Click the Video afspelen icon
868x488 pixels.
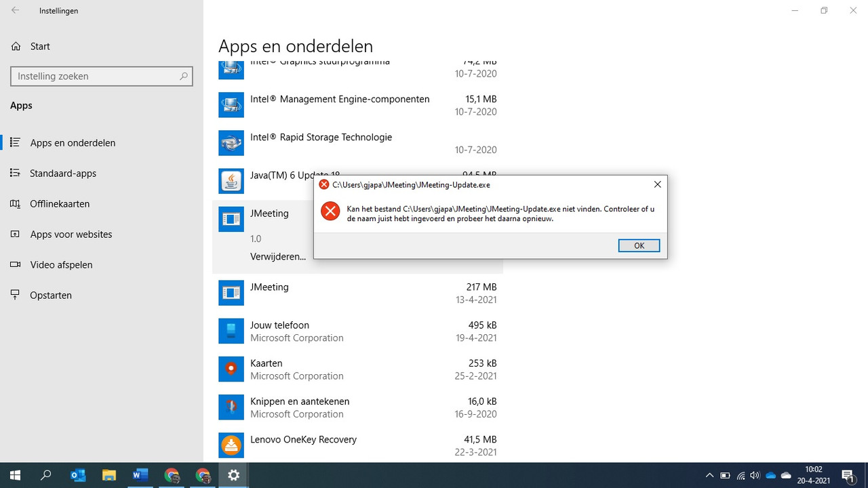[15, 264]
